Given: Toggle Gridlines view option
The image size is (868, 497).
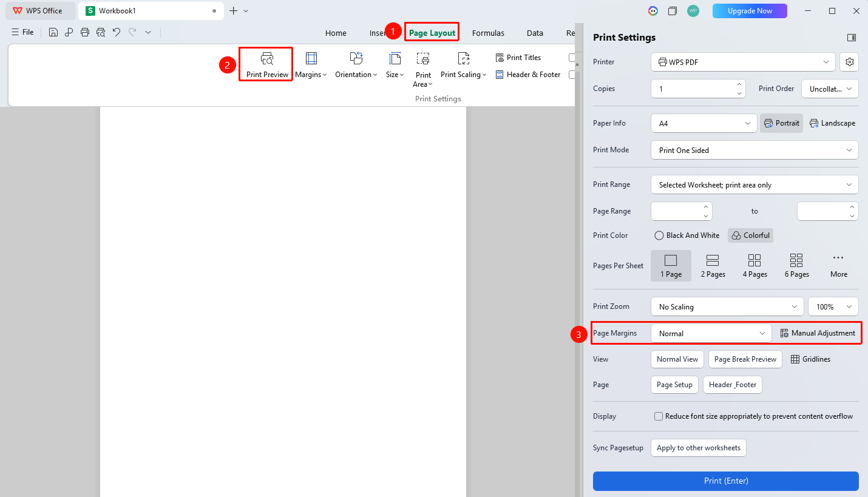Looking at the screenshot, I should pyautogui.click(x=810, y=359).
